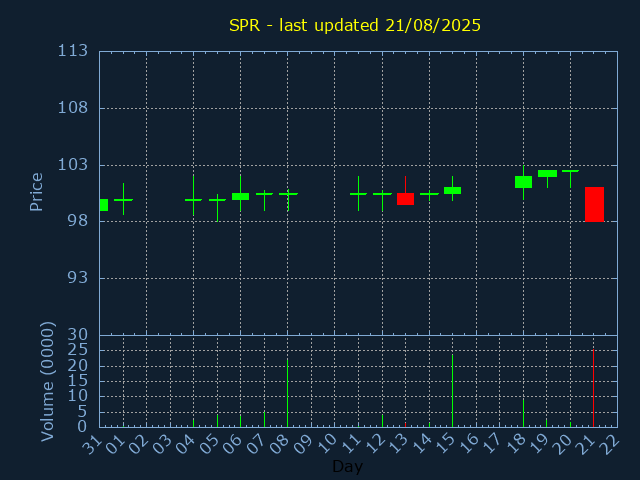Click the green volume bar on day 08
Screen dimensions: 640x480
click(x=288, y=393)
